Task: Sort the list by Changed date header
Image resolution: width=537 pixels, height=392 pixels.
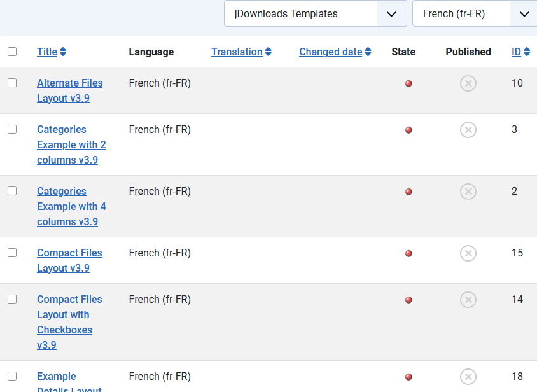Action: tap(330, 52)
